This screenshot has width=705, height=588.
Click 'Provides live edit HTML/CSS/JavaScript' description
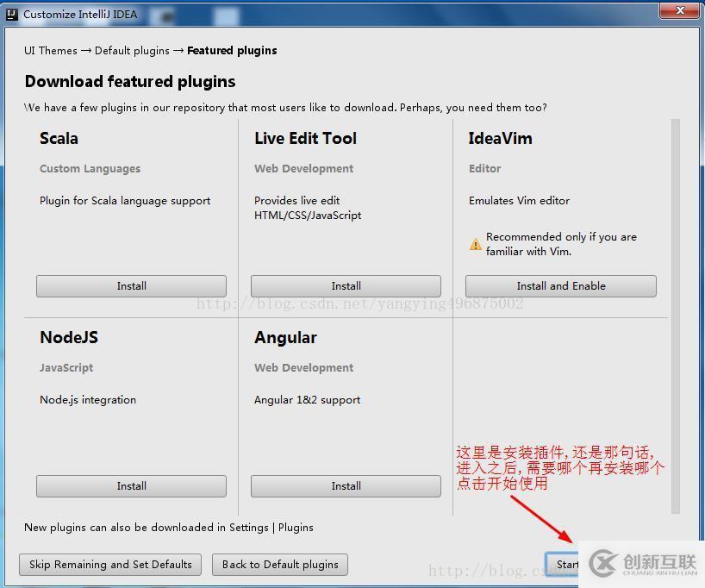click(308, 208)
